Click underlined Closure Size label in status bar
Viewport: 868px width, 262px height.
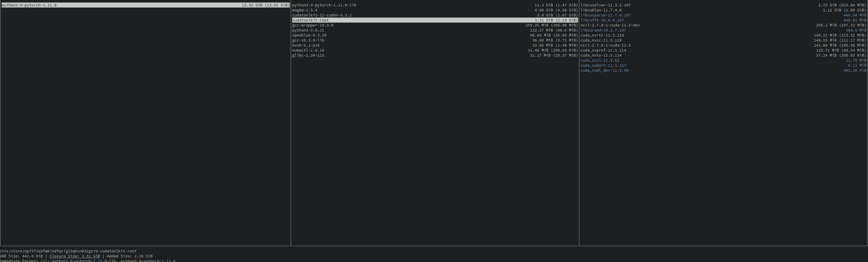[74, 256]
